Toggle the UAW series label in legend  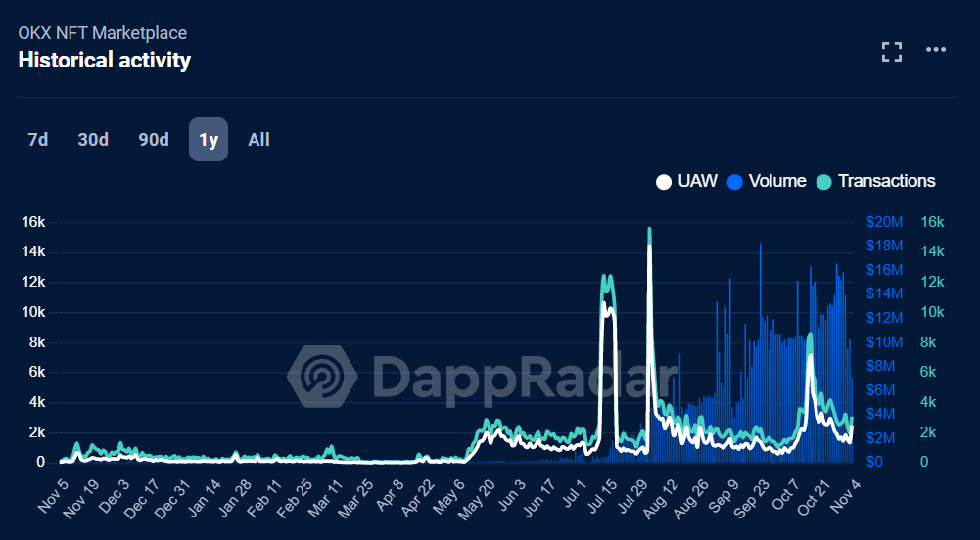click(697, 181)
